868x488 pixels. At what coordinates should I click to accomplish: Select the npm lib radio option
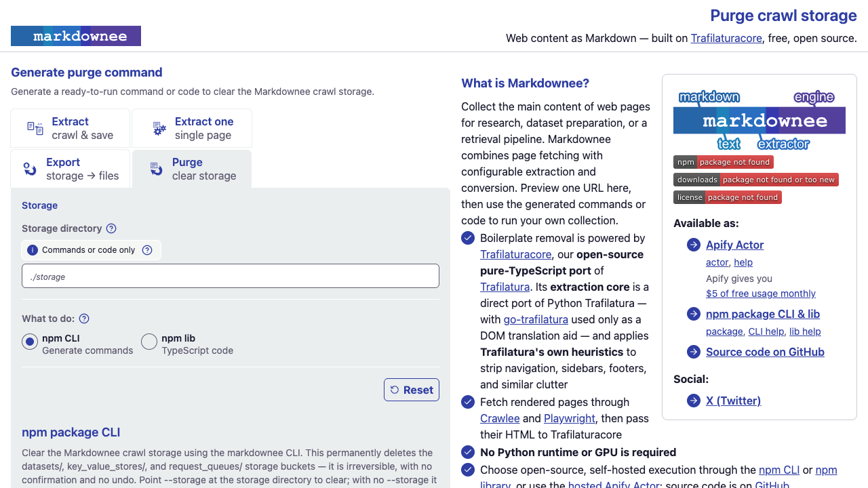click(x=149, y=342)
